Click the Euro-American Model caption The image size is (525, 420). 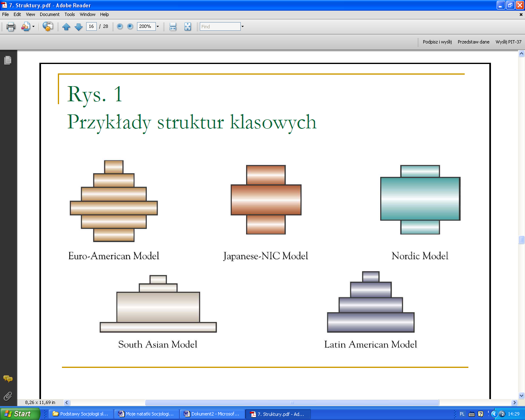pos(114,256)
